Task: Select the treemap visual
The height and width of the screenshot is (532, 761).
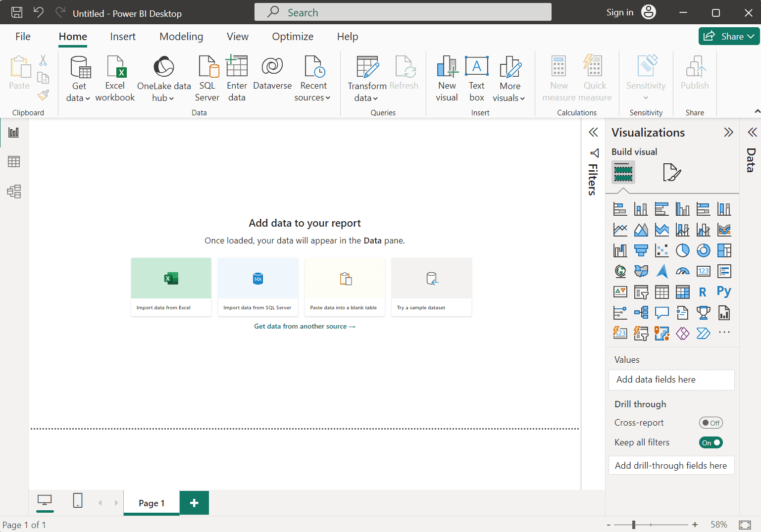Action: 724,250
